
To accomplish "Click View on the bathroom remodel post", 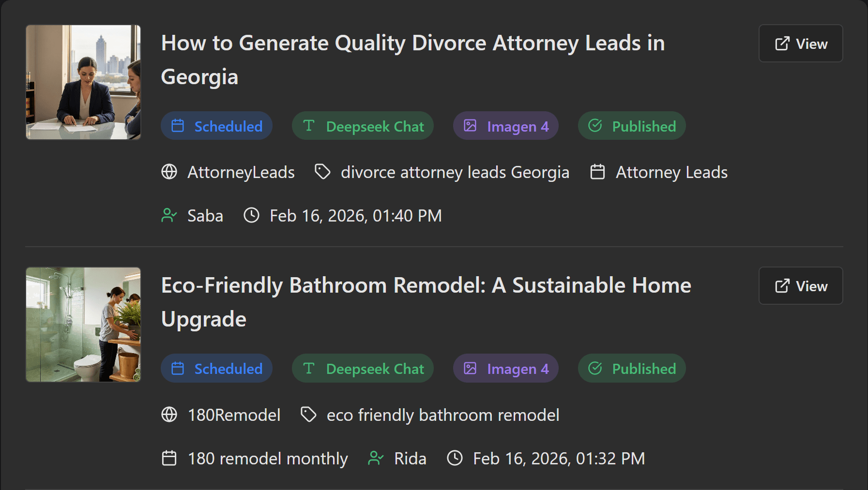I will (801, 286).
